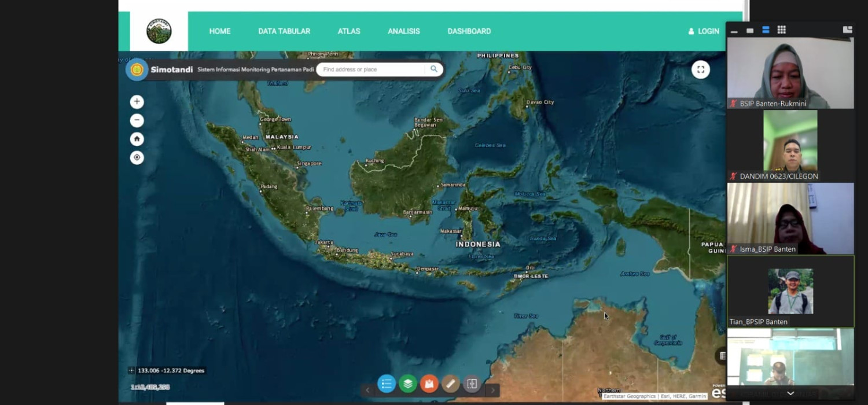Reset map to Home extent

coord(137,139)
